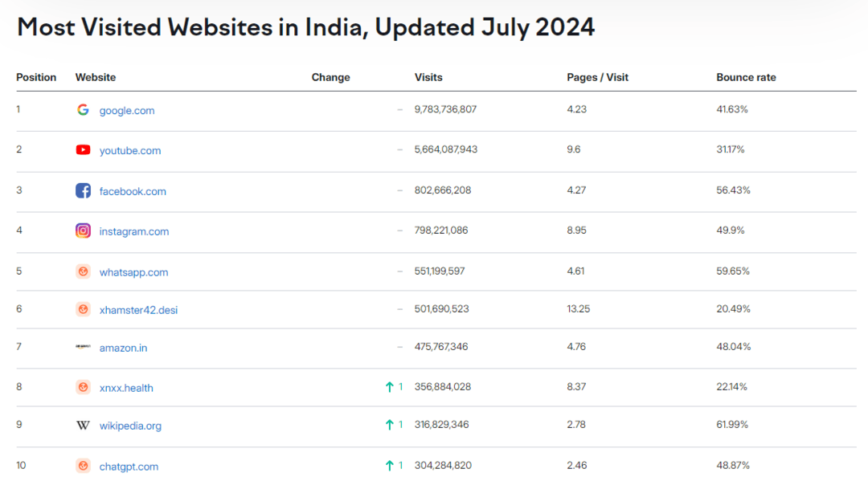
Task: Click the Bounce rate column header
Action: [x=746, y=78]
